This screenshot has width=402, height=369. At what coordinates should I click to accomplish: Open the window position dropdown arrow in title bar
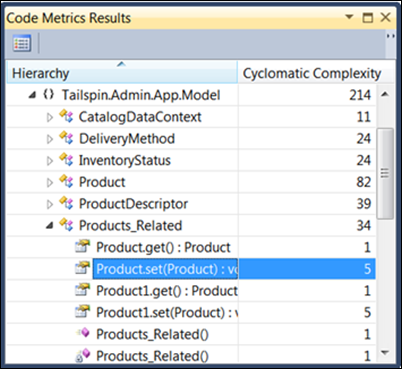click(349, 16)
